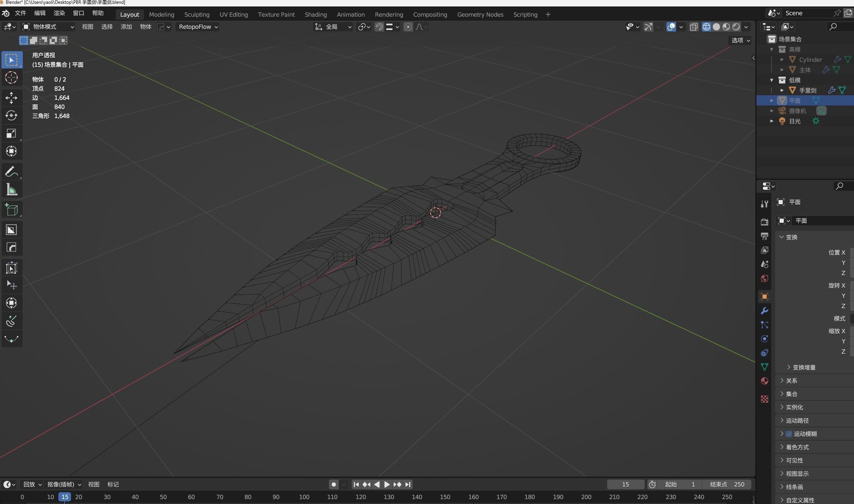Image resolution: width=854 pixels, height=504 pixels.
Task: Select 手里剑 object in outliner
Action: 807,90
